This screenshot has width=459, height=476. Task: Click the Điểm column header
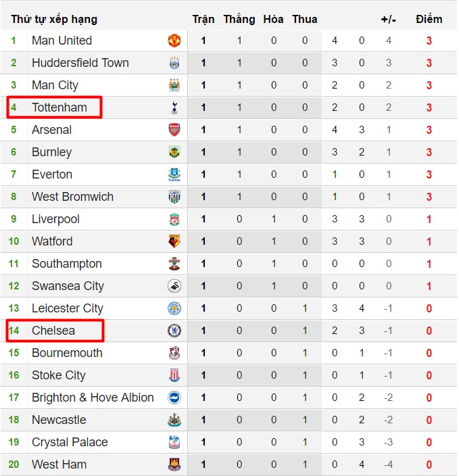pyautogui.click(x=429, y=19)
